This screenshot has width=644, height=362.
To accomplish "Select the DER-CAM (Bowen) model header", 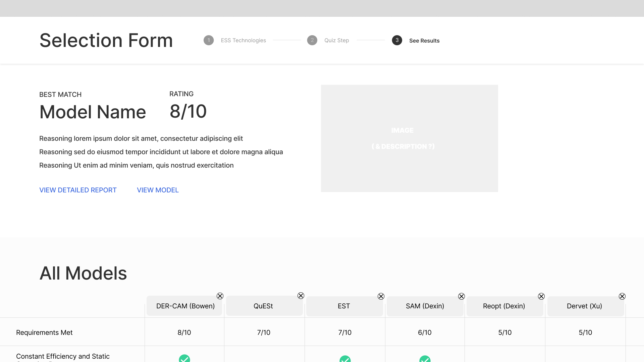I will (185, 306).
